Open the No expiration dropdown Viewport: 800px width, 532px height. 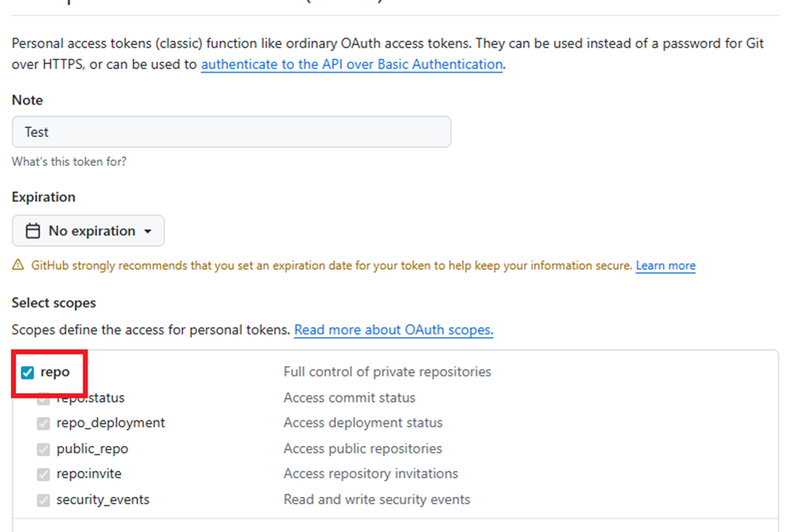[89, 231]
